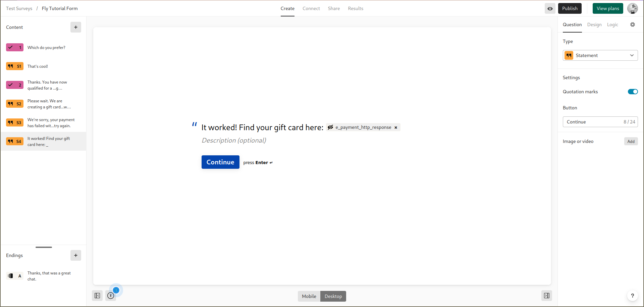The height and width of the screenshot is (307, 644).
Task: Open the help question mark button
Action: (633, 296)
